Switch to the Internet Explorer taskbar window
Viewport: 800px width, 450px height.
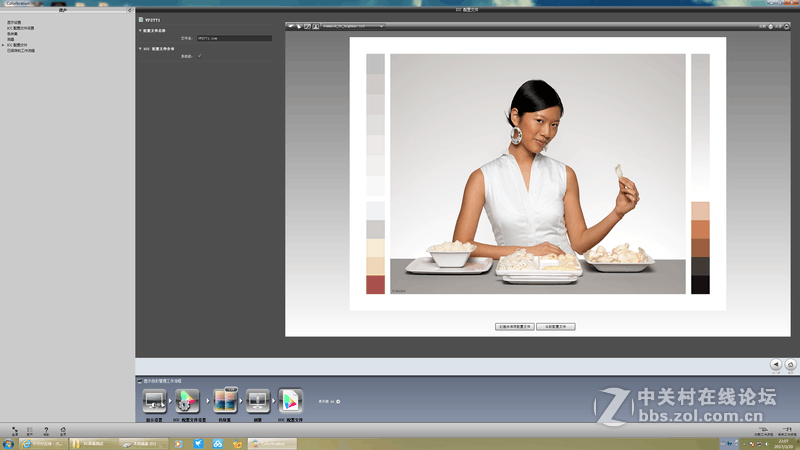tap(43, 444)
